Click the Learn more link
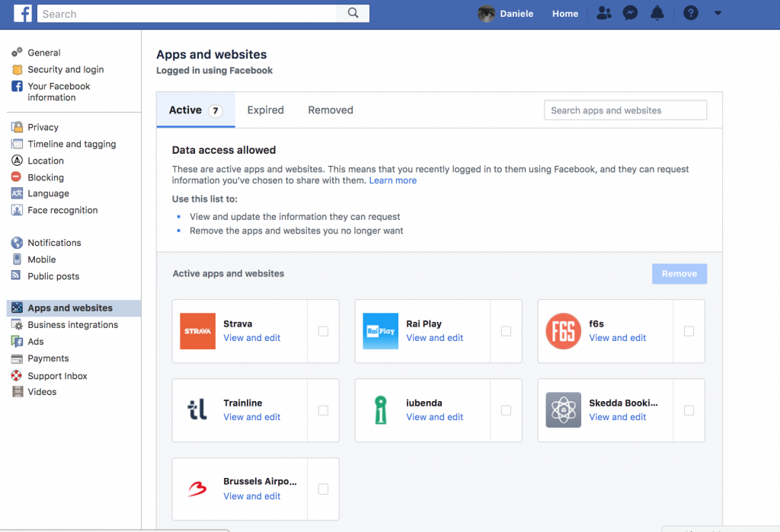Image resolution: width=780 pixels, height=532 pixels. tap(392, 180)
